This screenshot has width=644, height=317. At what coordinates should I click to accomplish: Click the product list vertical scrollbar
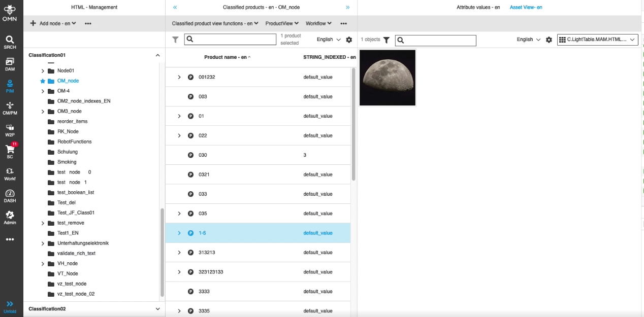pos(353,124)
